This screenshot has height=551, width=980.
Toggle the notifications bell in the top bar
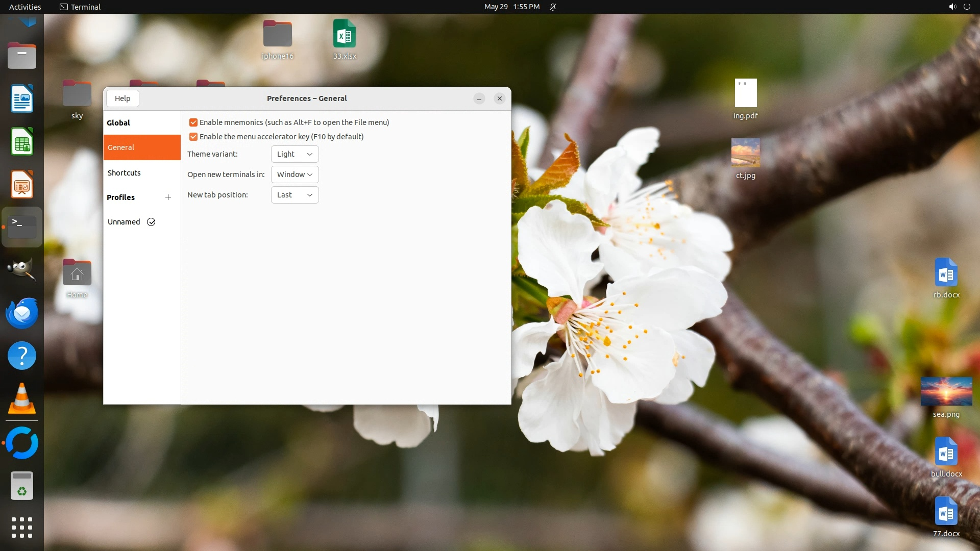[x=553, y=7]
